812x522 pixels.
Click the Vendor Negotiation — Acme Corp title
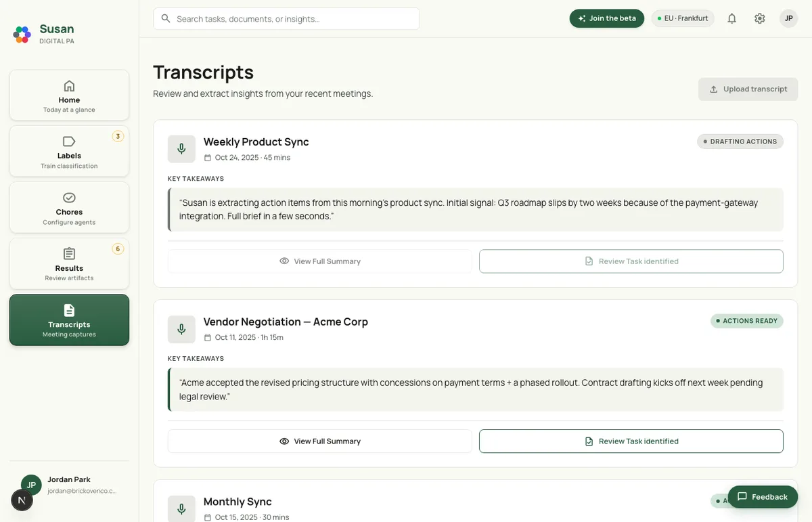[x=286, y=322]
